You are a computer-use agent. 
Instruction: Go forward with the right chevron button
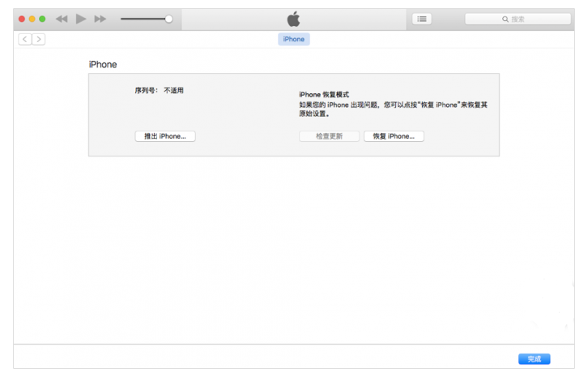point(39,39)
